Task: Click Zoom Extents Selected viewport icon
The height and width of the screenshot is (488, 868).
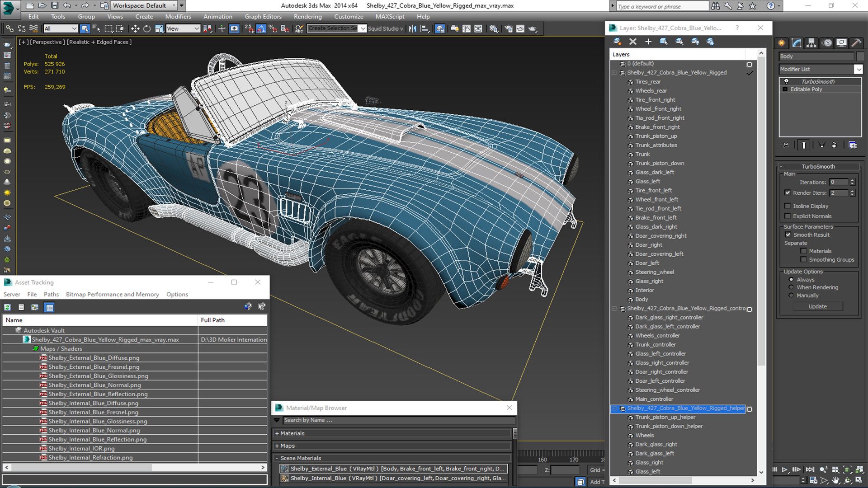Action: click(x=847, y=470)
